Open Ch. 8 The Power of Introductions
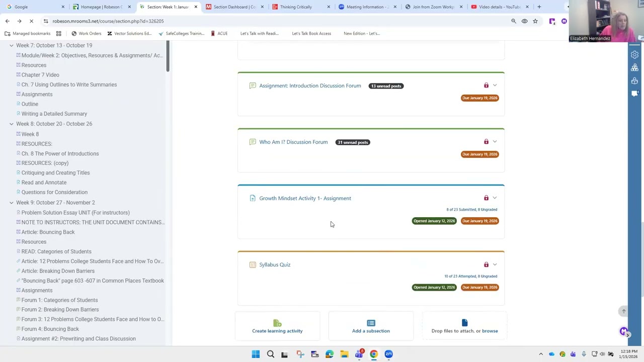 pyautogui.click(x=60, y=153)
